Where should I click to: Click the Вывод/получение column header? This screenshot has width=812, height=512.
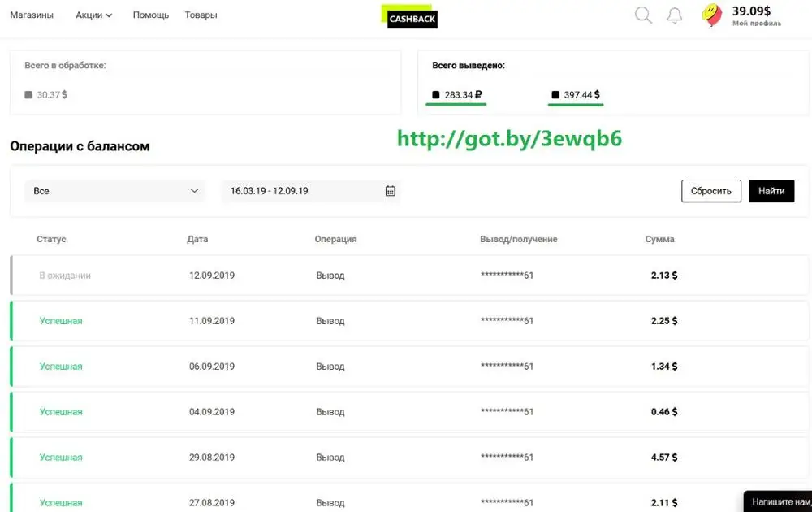[518, 239]
